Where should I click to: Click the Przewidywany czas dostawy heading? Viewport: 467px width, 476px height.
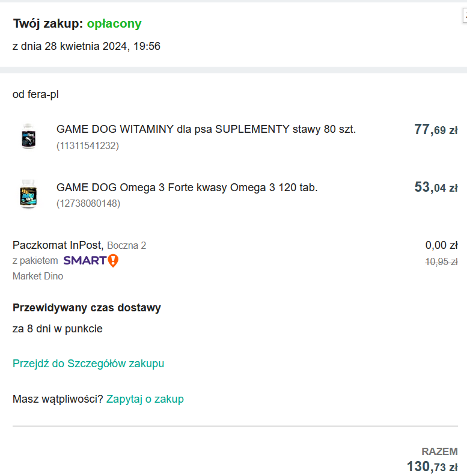(x=87, y=308)
